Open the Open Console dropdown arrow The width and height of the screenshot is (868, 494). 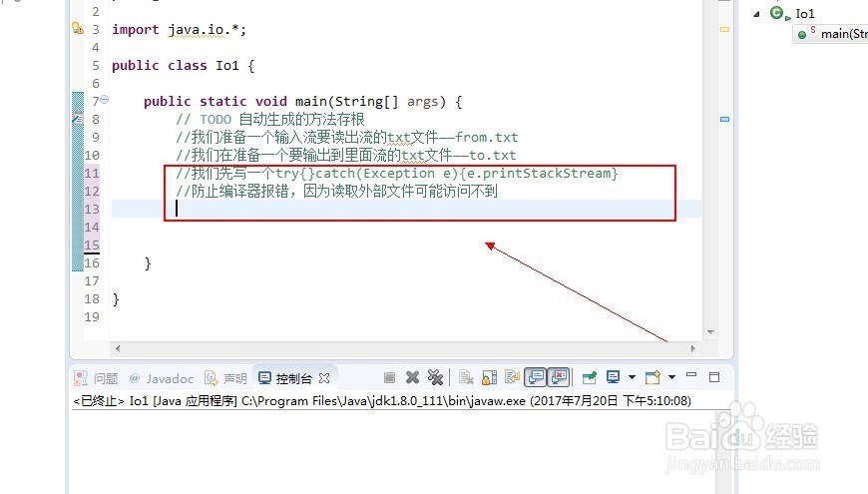pos(671,377)
